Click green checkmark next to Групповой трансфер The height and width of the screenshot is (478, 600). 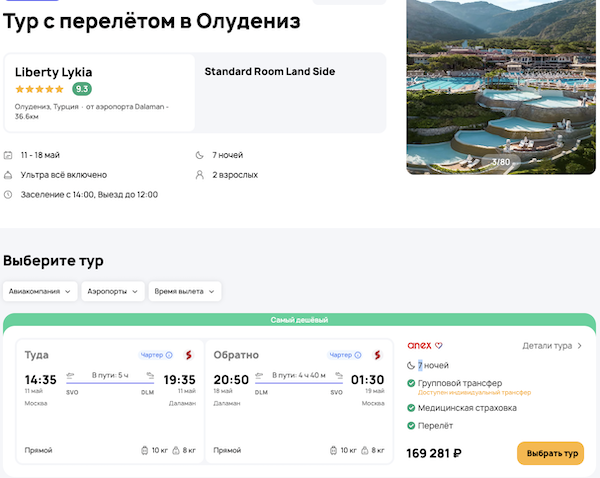click(x=411, y=383)
